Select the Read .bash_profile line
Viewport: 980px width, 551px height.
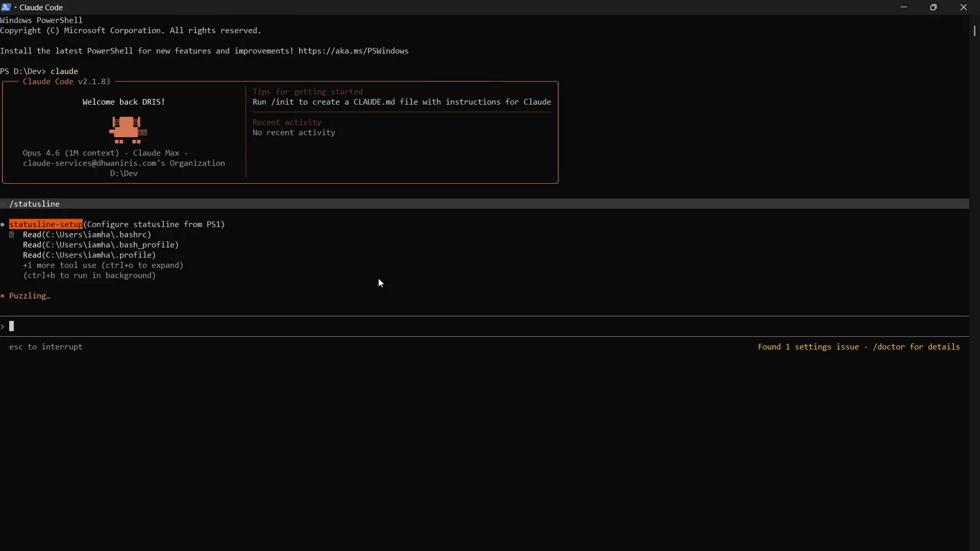[x=101, y=245]
